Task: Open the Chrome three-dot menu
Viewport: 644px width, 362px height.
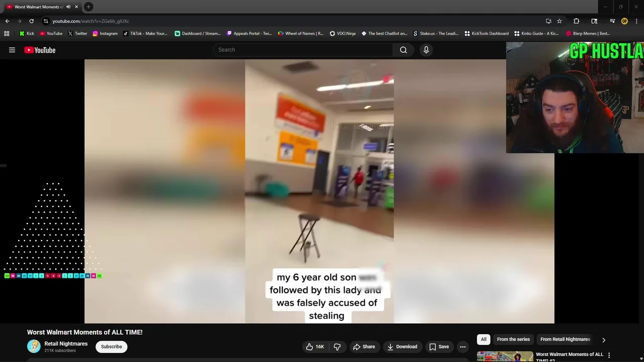Action: pyautogui.click(x=637, y=21)
